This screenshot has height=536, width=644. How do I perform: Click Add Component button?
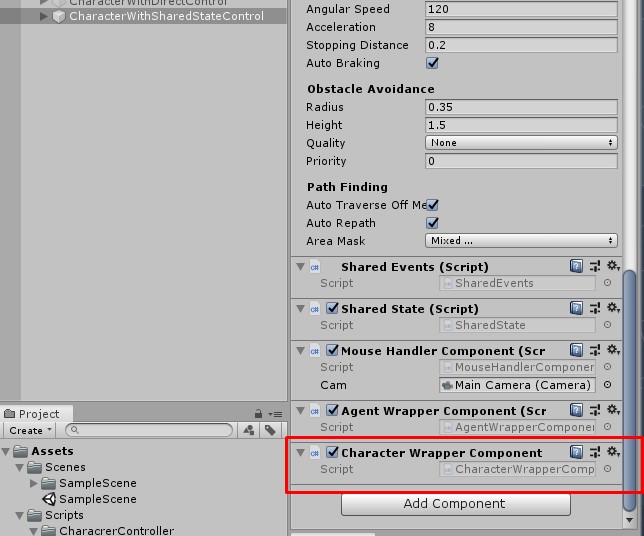[455, 504]
